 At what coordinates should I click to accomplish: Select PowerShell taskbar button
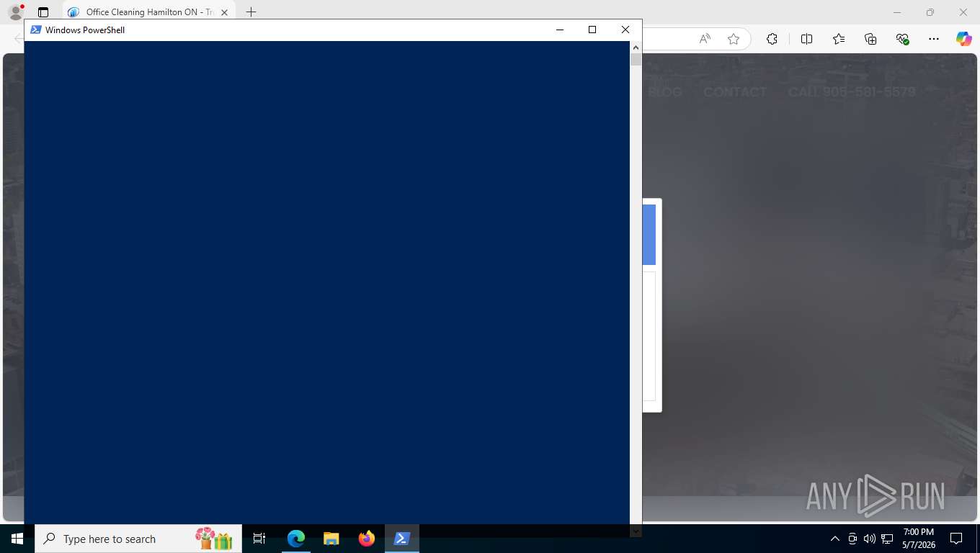[402, 539]
